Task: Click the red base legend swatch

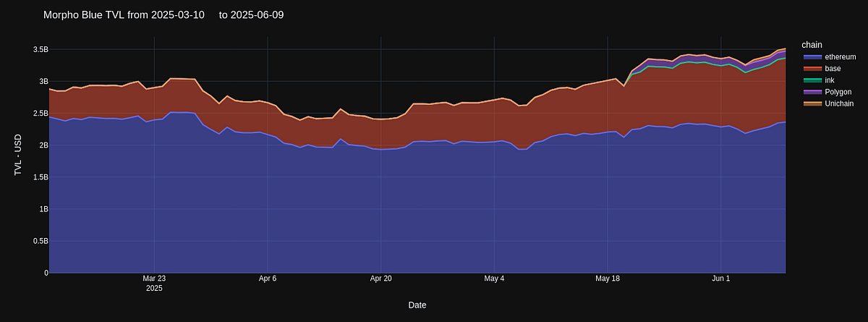Action: click(812, 68)
